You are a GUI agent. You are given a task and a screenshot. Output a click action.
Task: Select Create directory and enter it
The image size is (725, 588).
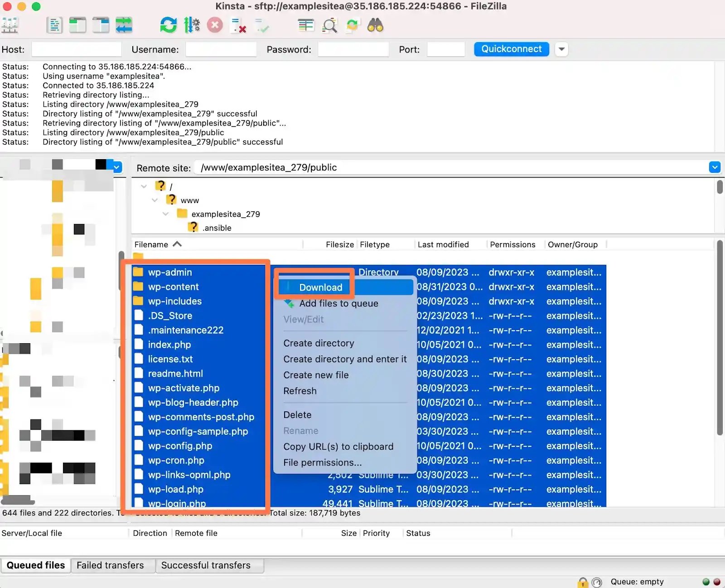click(345, 359)
